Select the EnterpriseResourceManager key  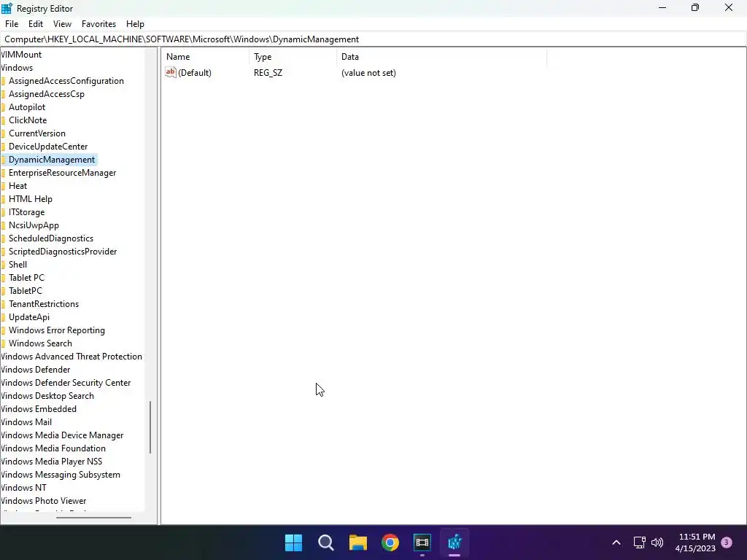(63, 172)
